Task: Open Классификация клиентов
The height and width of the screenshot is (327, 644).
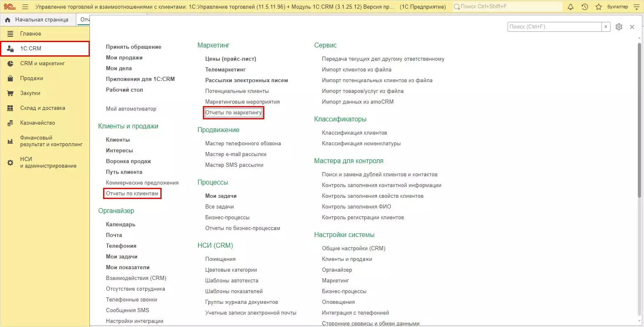Action: [355, 133]
